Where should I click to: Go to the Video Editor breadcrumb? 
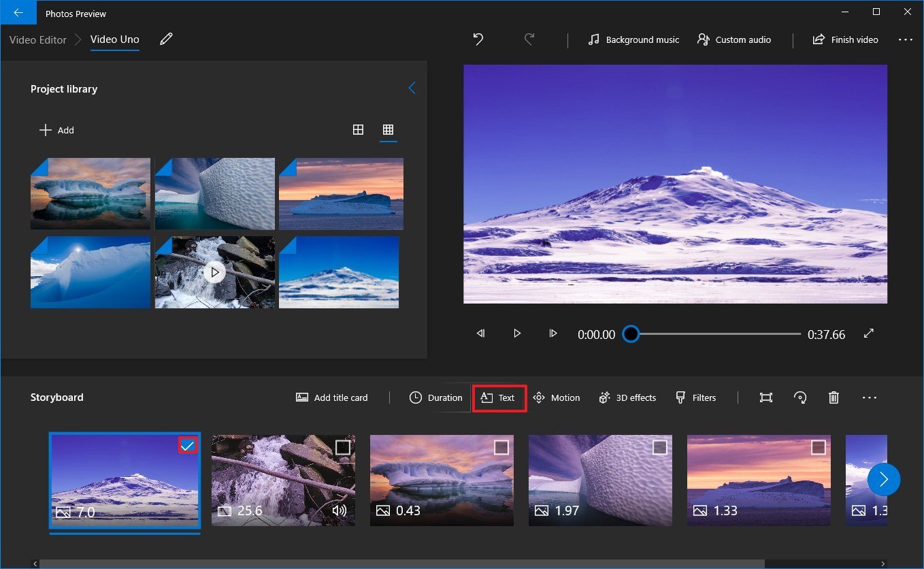click(x=38, y=39)
